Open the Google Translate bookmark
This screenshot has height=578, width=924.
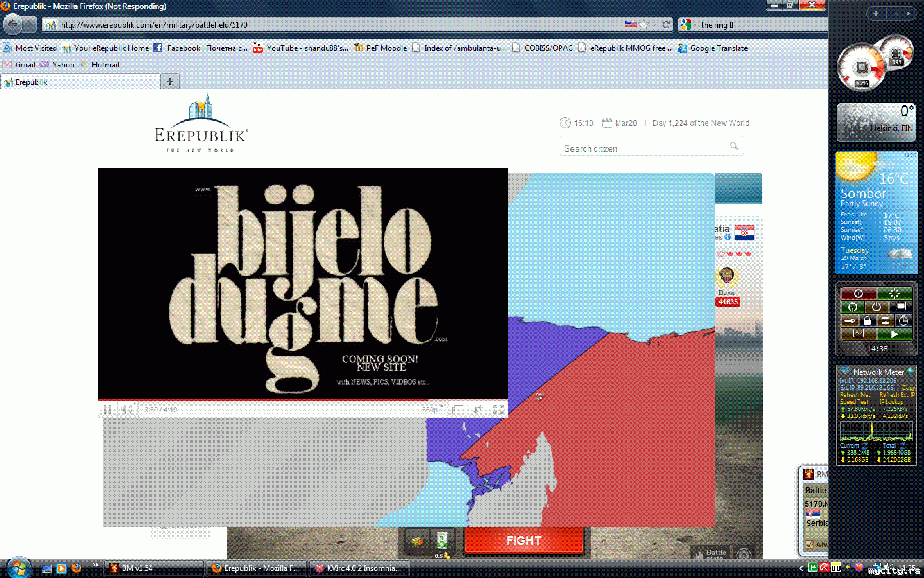point(713,48)
